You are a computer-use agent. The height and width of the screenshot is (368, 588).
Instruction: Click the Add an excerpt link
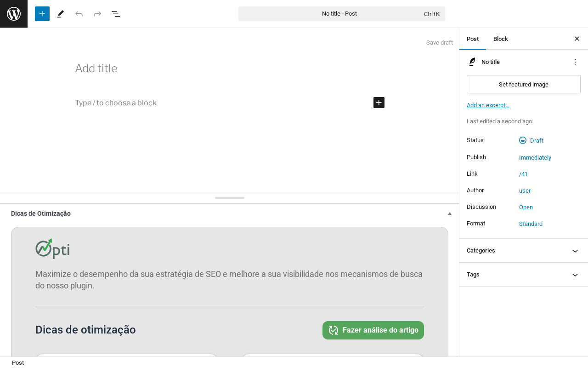[488, 105]
